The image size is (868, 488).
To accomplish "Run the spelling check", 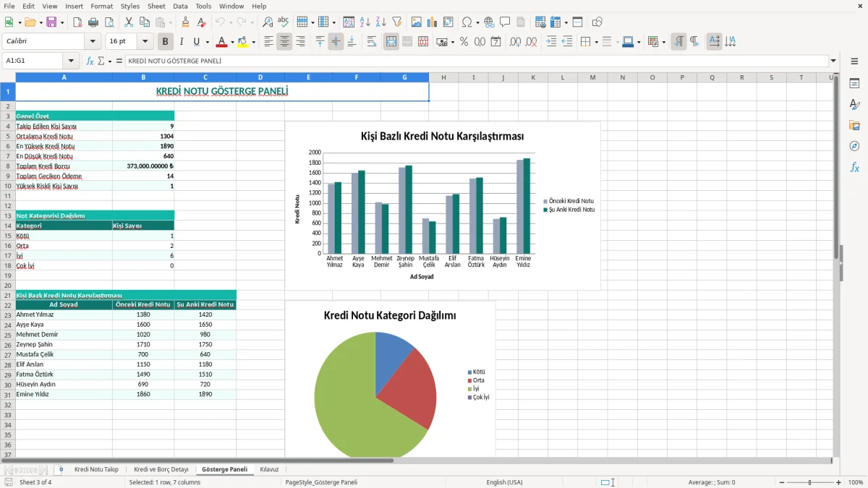I will (x=284, y=22).
